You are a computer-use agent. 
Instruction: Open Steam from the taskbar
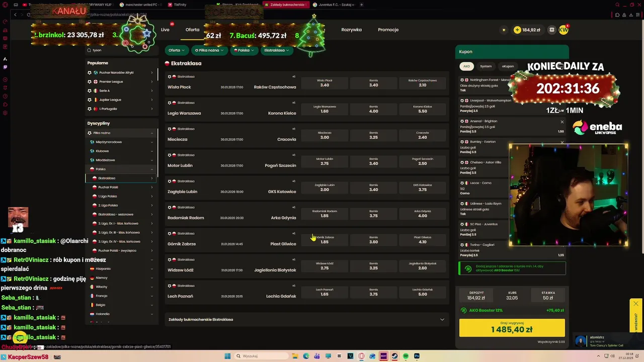394,356
